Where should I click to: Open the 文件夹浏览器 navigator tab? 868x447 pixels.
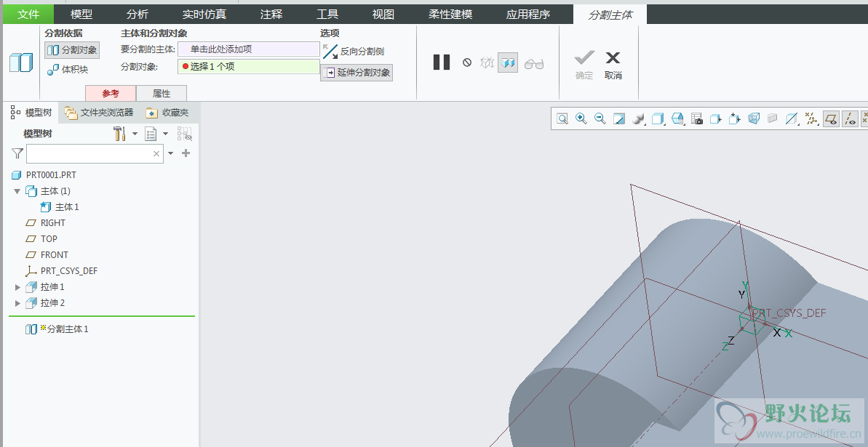click(99, 113)
